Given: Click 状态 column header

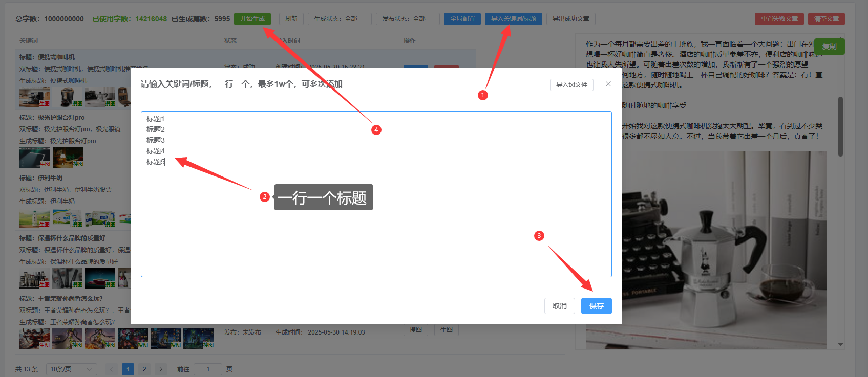Looking at the screenshot, I should 230,41.
